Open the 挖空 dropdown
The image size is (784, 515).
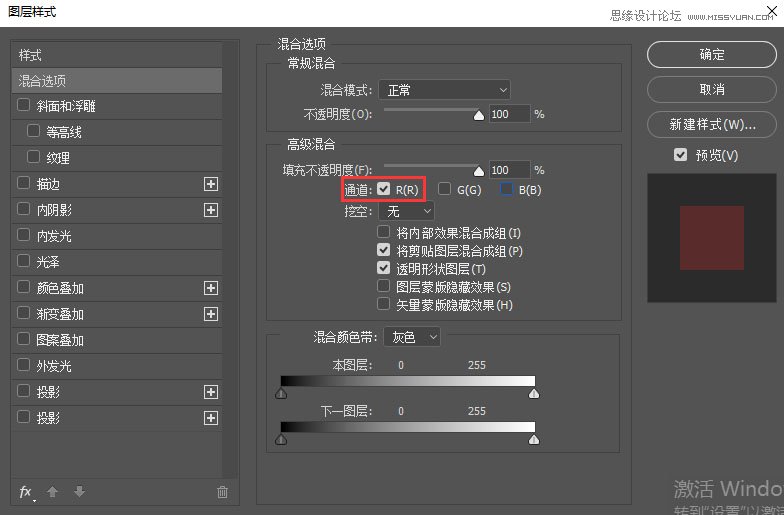coord(406,212)
